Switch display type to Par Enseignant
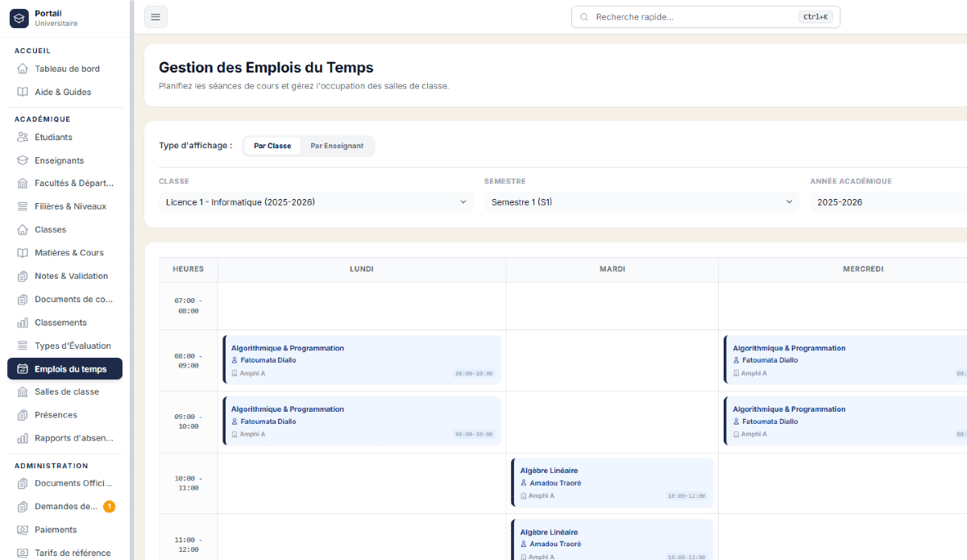Viewport: 967px width, 560px height. click(337, 146)
